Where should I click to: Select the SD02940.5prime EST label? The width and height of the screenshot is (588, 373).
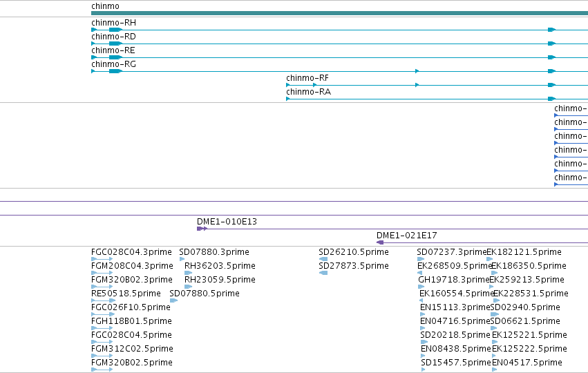(525, 307)
